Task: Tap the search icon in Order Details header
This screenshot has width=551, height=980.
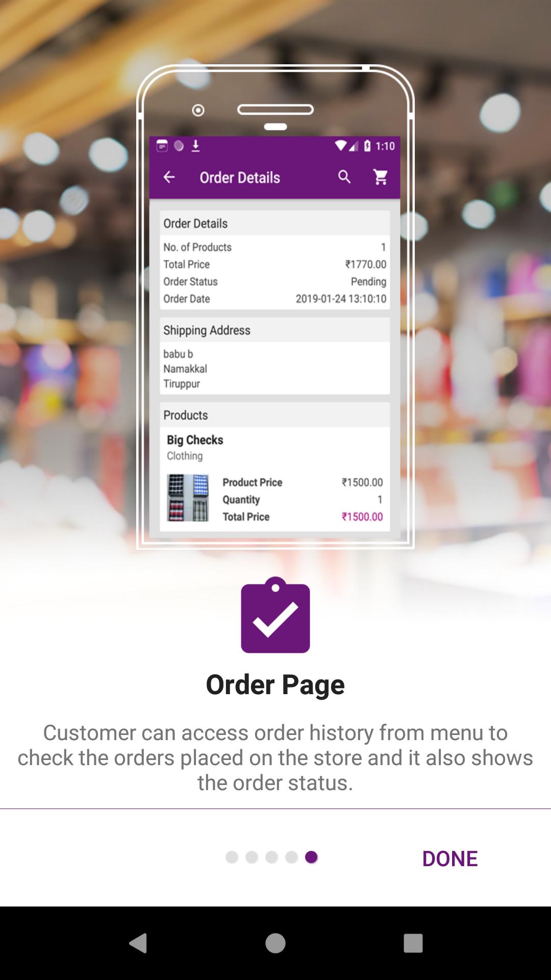Action: coord(344,177)
